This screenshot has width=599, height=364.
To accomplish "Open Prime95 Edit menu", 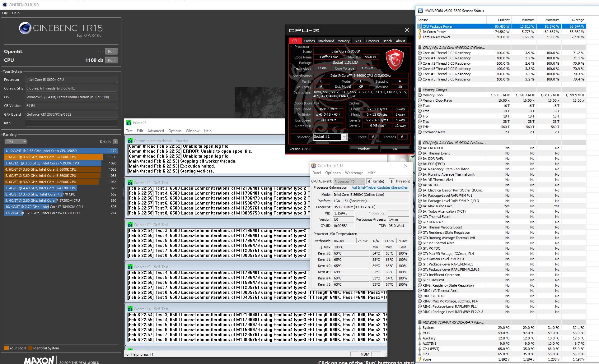I will (140, 131).
